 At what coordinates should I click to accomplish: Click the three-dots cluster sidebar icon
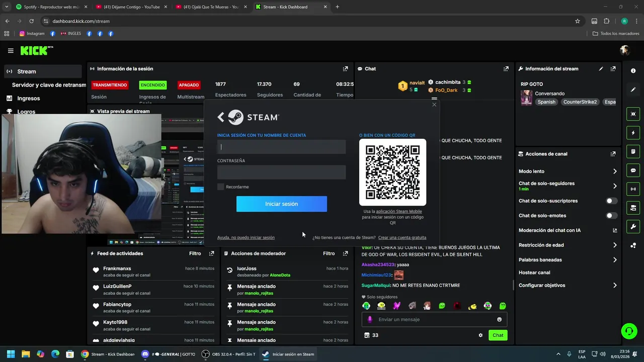633,245
